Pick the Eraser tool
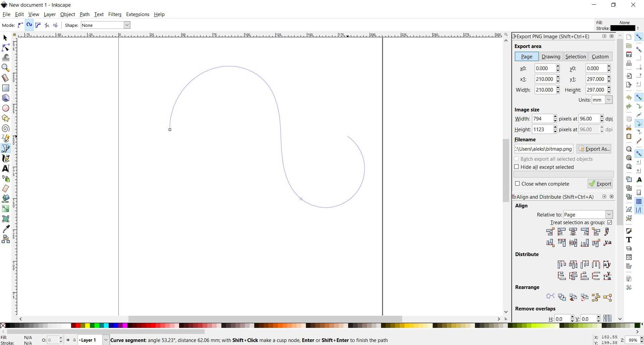The height and width of the screenshot is (345, 644). [6, 189]
